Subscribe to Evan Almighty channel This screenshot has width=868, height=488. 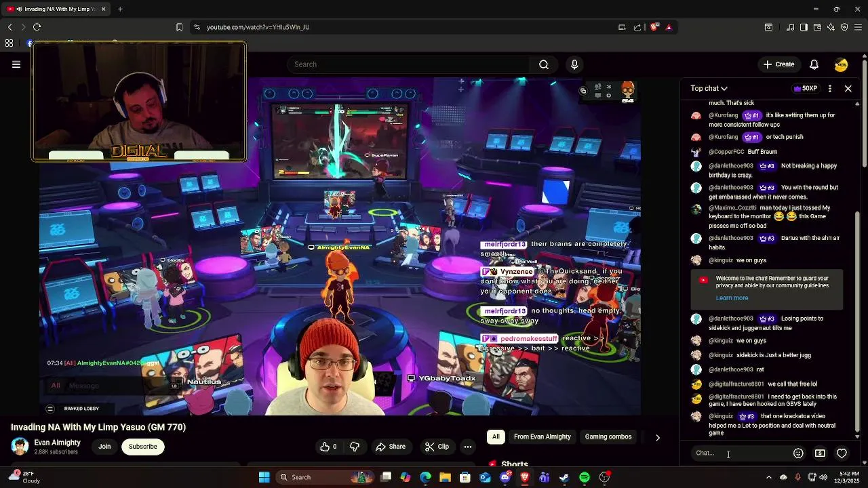[x=142, y=446]
